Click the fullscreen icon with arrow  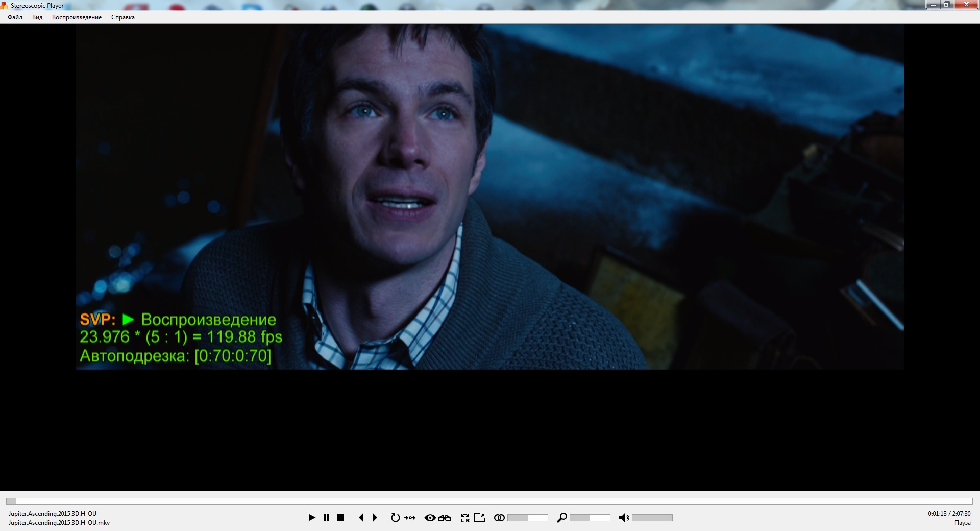tap(479, 518)
